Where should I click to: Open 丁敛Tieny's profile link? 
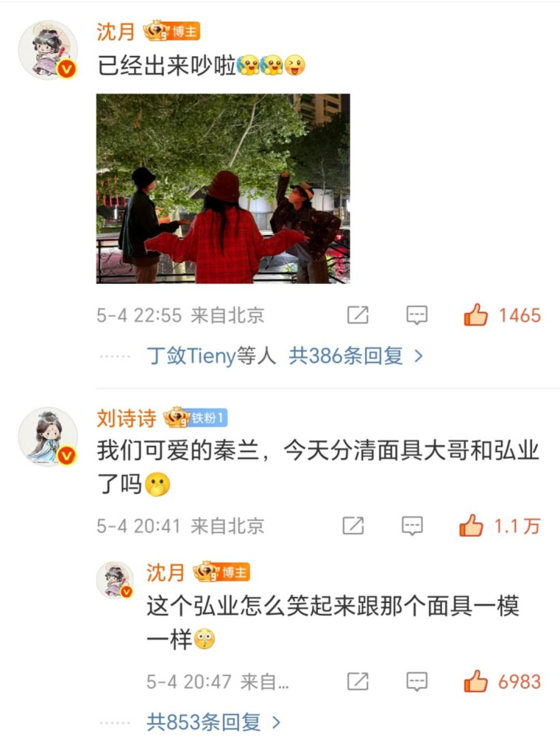point(191,356)
